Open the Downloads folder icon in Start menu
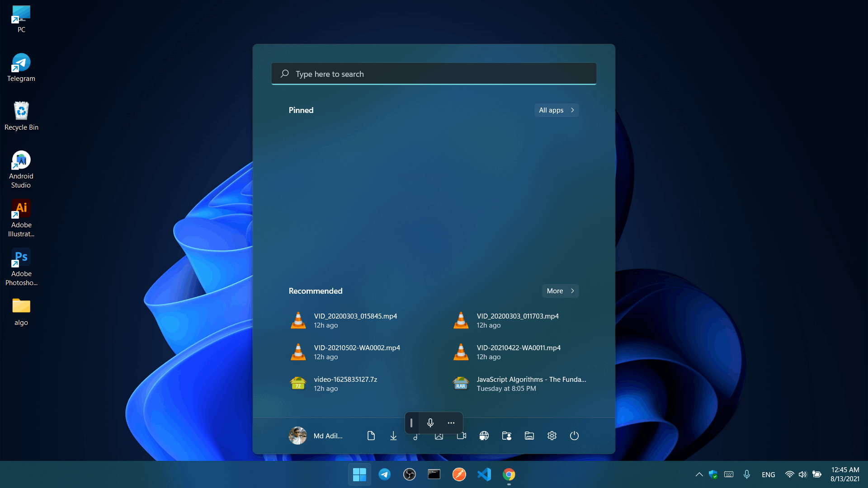This screenshot has width=868, height=488. point(393,436)
